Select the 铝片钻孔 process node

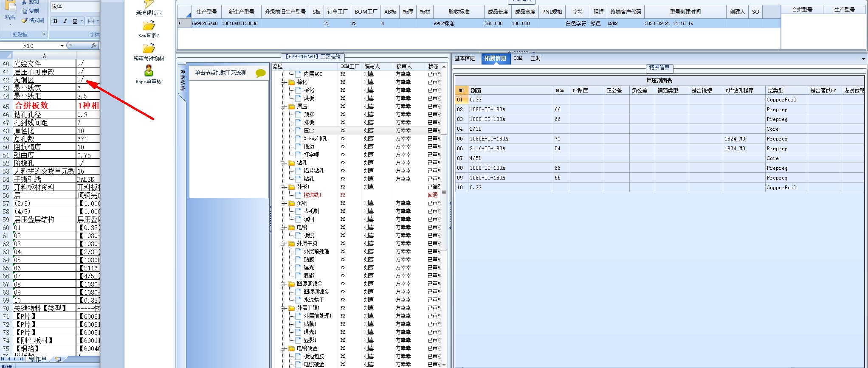click(x=314, y=171)
